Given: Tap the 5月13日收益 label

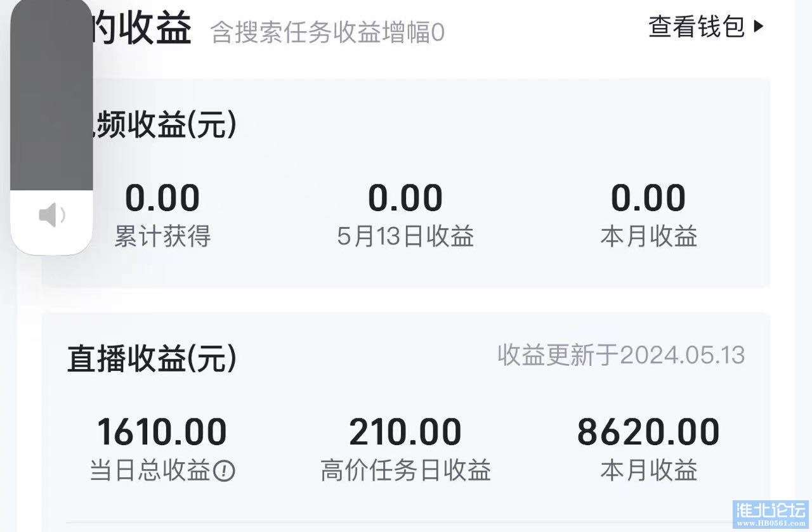Looking at the screenshot, I should 405,237.
